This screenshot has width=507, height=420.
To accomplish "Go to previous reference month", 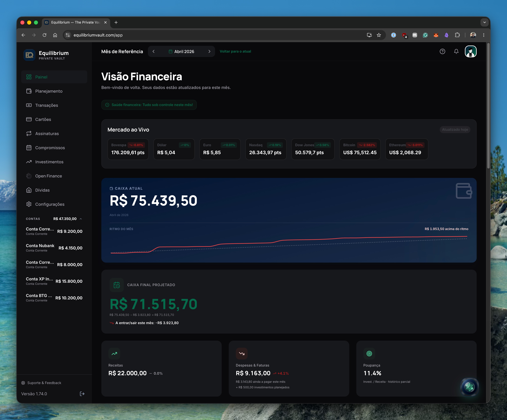I will (153, 51).
